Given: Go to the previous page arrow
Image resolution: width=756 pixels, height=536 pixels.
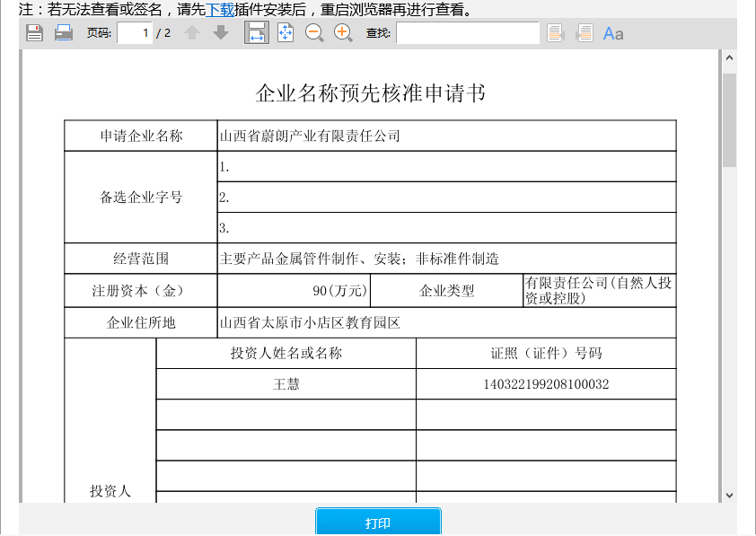Looking at the screenshot, I should (192, 33).
